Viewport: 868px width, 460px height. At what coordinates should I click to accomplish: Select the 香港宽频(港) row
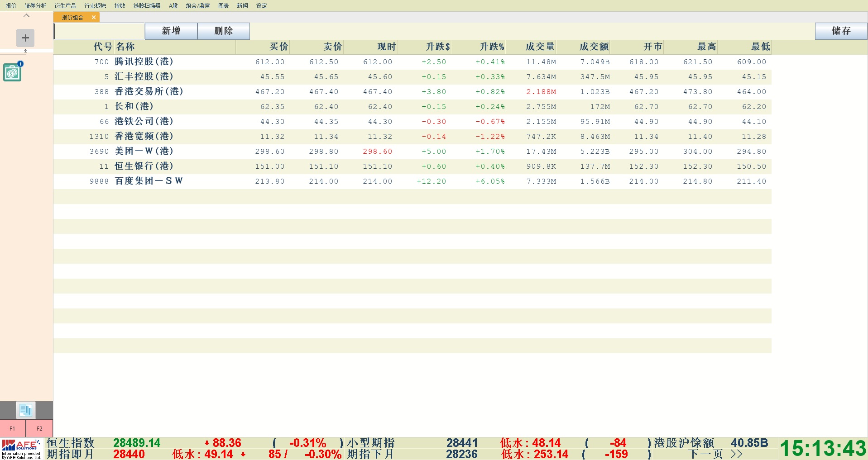(412, 137)
